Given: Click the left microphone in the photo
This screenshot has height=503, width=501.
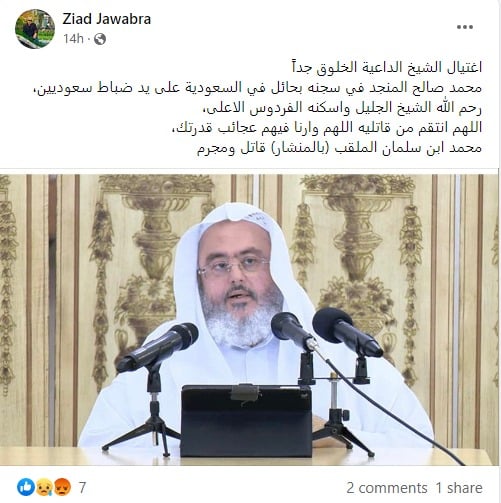Looking at the screenshot, I should click(157, 347).
